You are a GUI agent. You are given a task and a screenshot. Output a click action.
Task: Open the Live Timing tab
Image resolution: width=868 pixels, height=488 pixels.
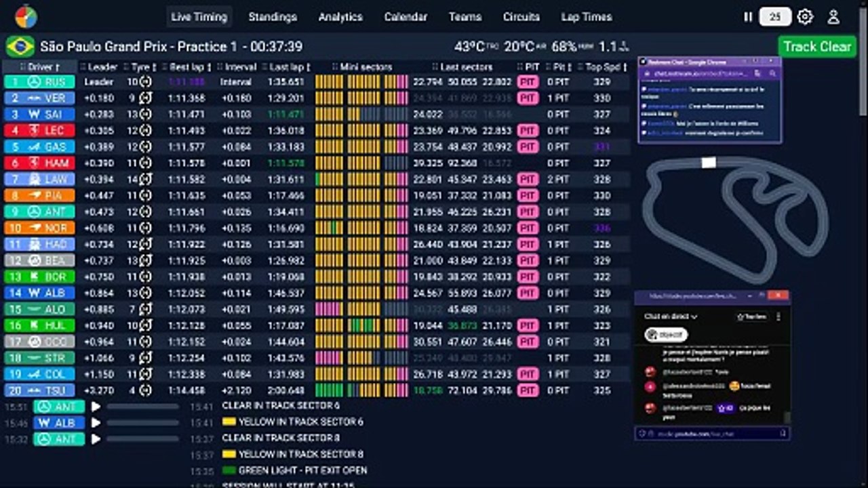199,17
